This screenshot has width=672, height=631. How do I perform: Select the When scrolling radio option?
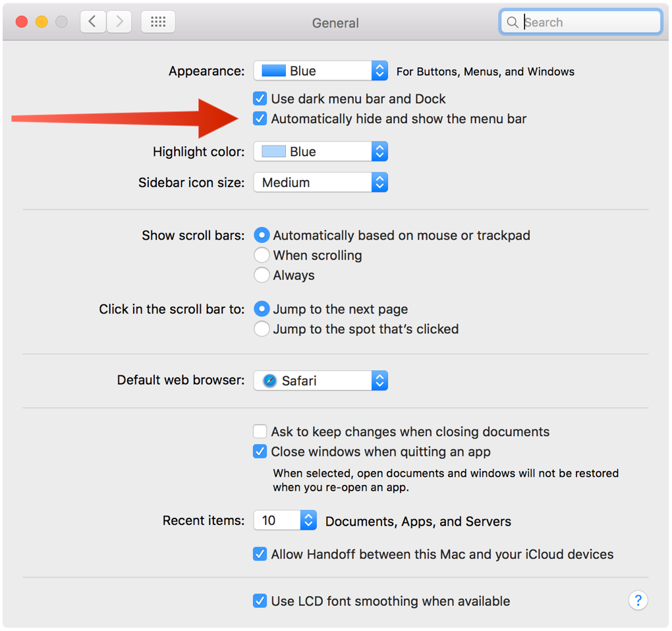[262, 255]
